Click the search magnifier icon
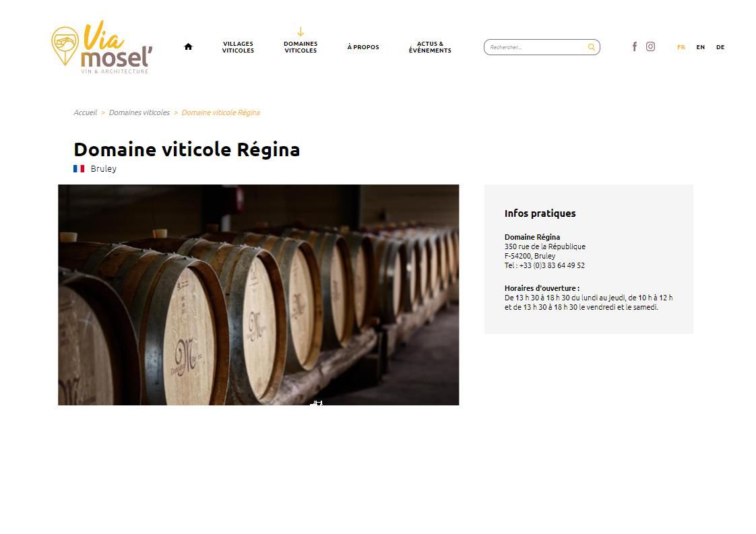Screen dimensions: 756x534 [x=591, y=47]
